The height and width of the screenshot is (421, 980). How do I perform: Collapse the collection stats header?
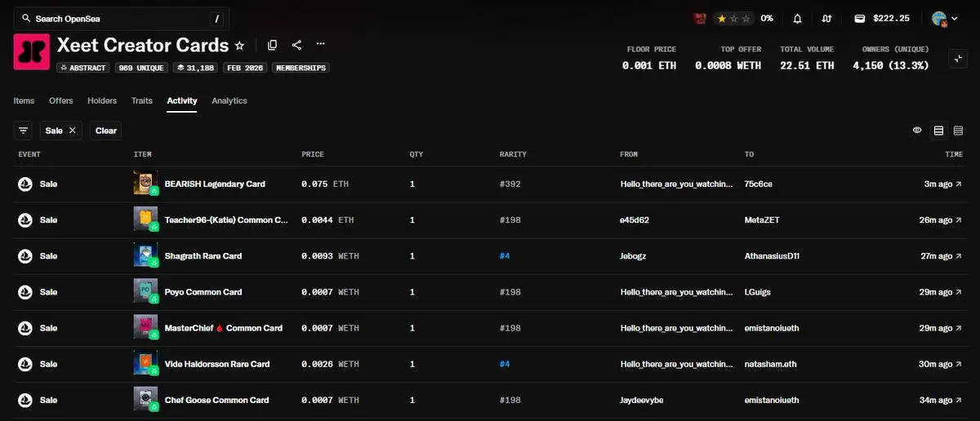[957, 59]
